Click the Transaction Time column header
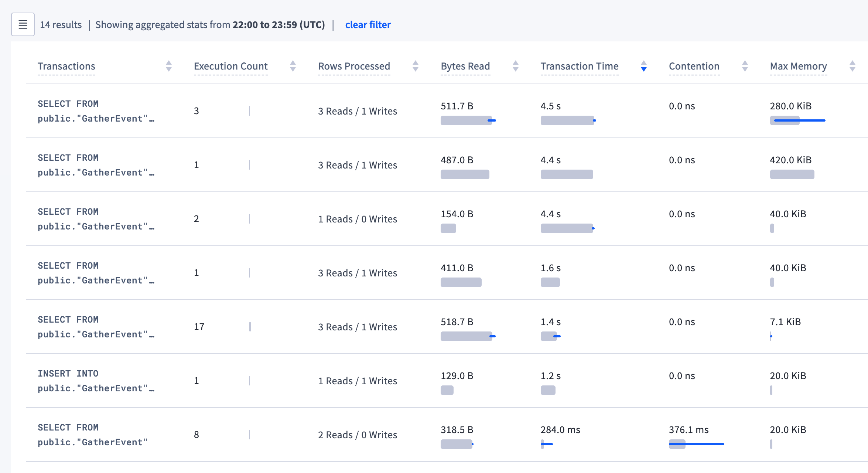Screen dimensions: 868x473 click(579, 67)
